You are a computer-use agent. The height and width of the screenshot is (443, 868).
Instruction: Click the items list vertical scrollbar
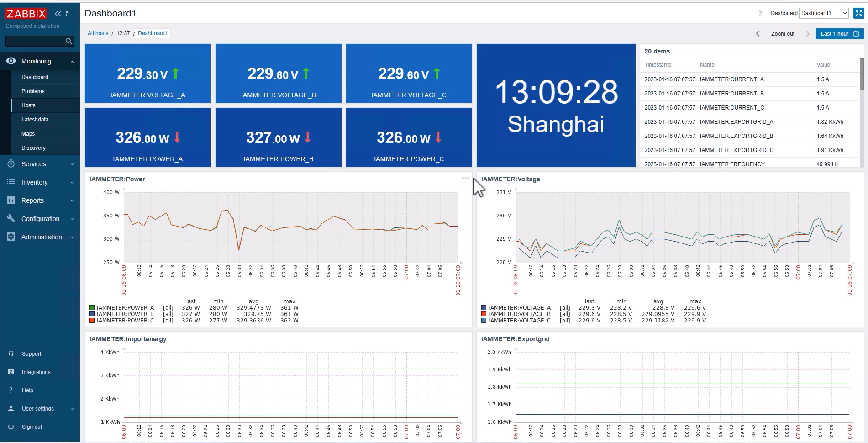click(862, 74)
